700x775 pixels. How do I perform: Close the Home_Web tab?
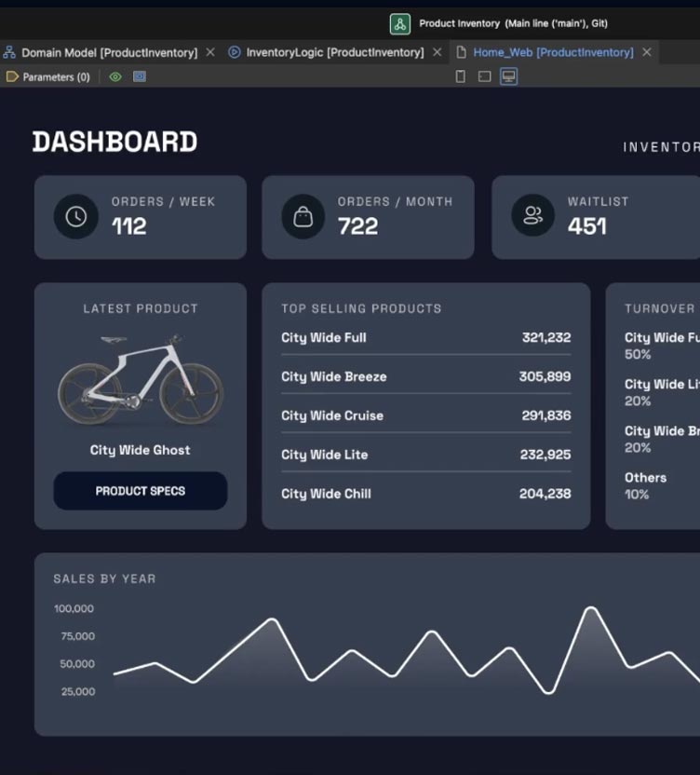point(647,52)
